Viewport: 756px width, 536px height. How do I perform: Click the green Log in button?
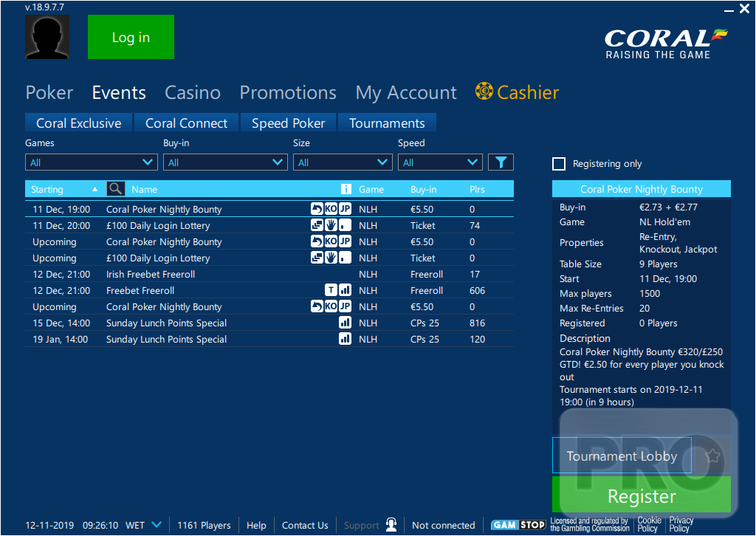point(131,37)
